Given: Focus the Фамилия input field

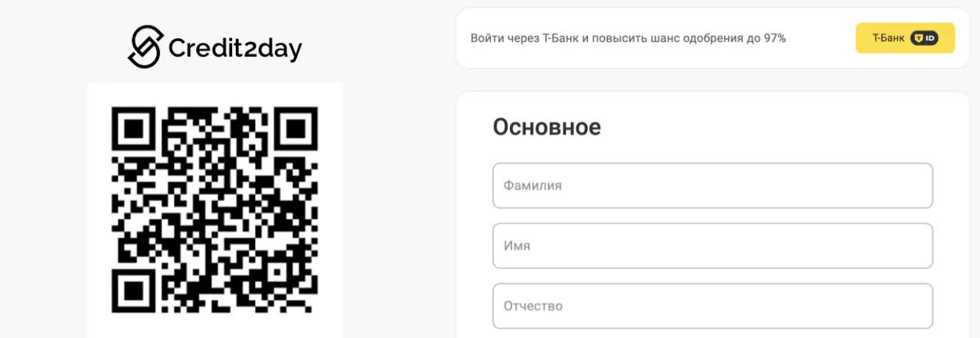Looking at the screenshot, I should 712,185.
